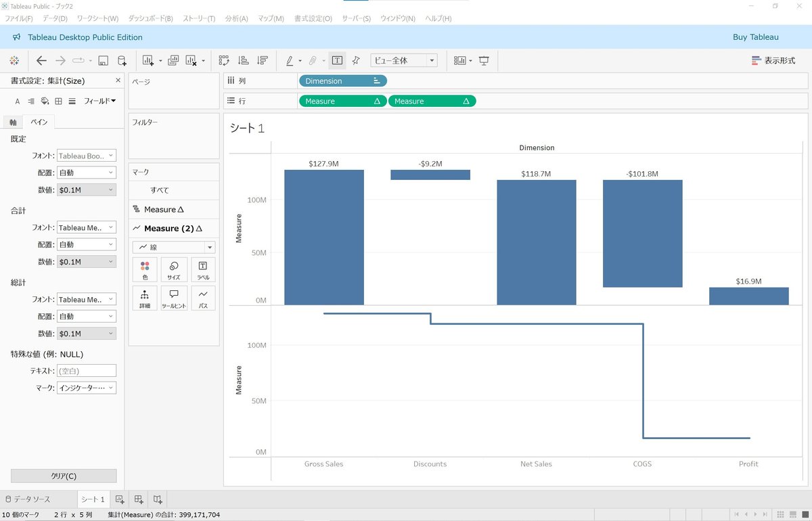Open the 分析(A) menu
Viewport: 812px width, 521px height.
[x=237, y=18]
